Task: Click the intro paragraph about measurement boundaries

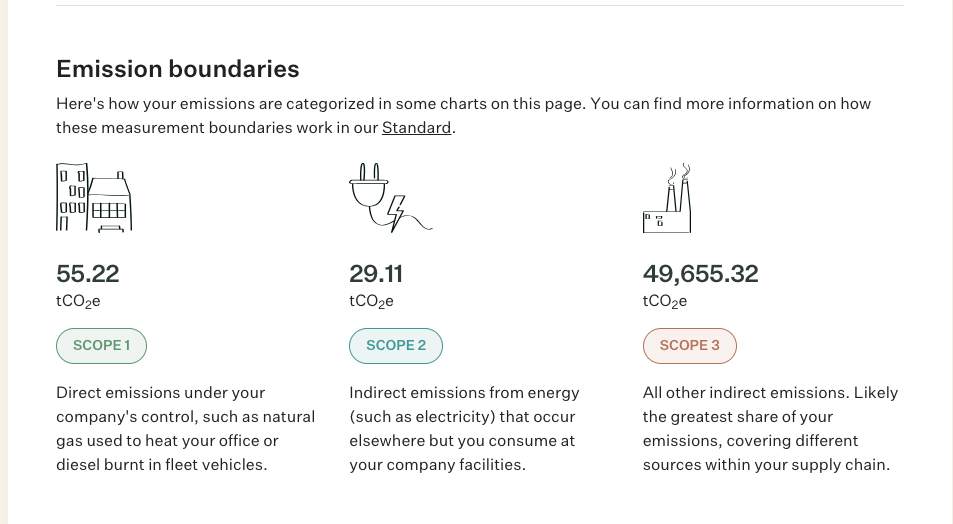Action: coord(463,115)
